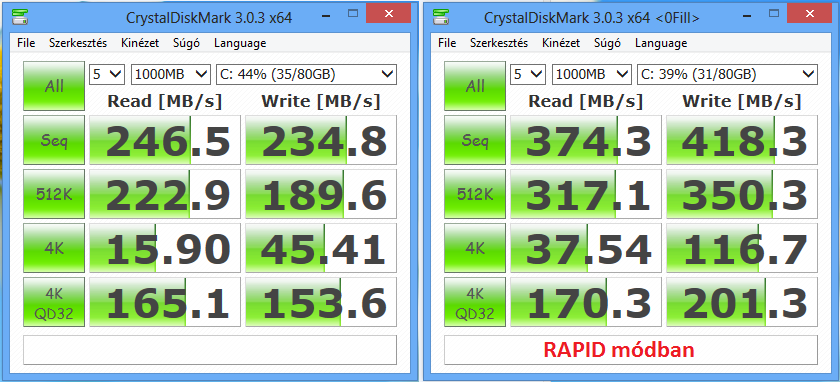Run 512K test in left window
The width and height of the screenshot is (840, 382).
(54, 194)
